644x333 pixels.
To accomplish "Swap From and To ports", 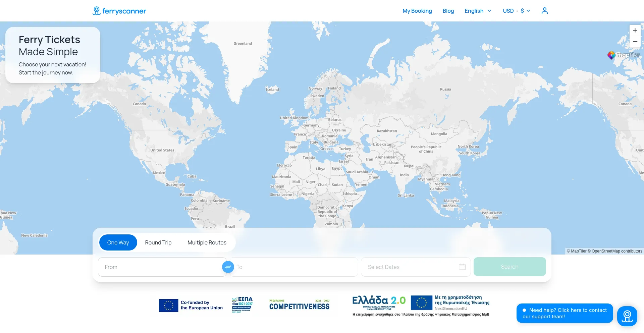I will pos(228,267).
